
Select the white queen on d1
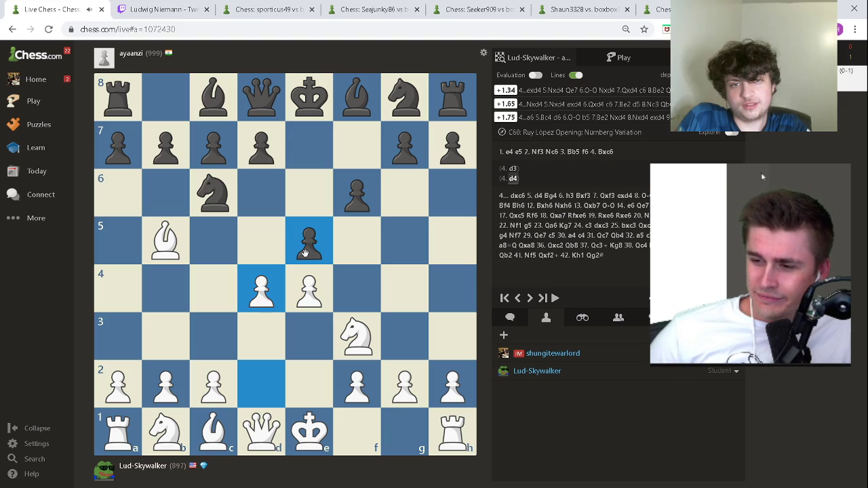coord(261,432)
